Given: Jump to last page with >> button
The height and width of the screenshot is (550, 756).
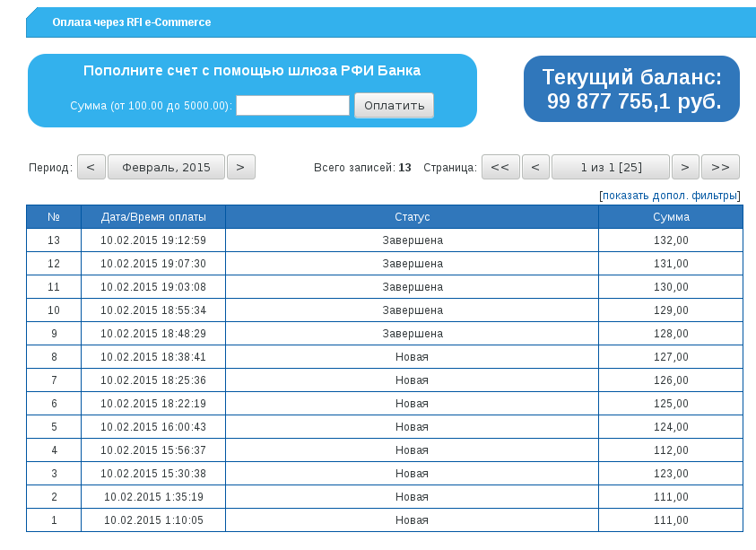Looking at the screenshot, I should 720,167.
